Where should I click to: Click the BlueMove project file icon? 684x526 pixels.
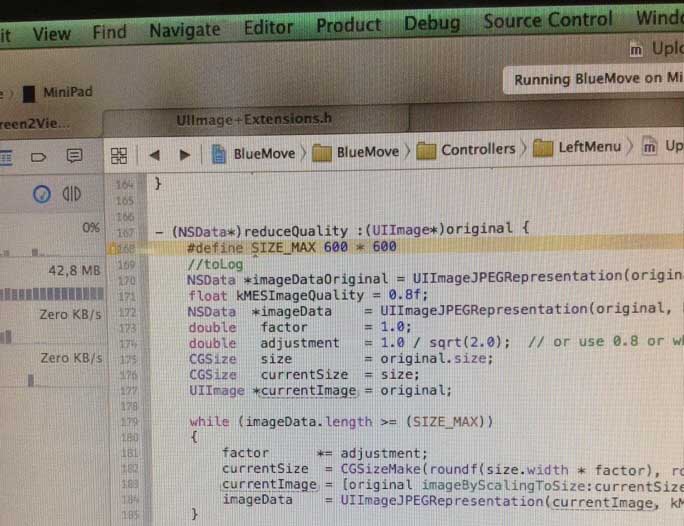coord(219,154)
